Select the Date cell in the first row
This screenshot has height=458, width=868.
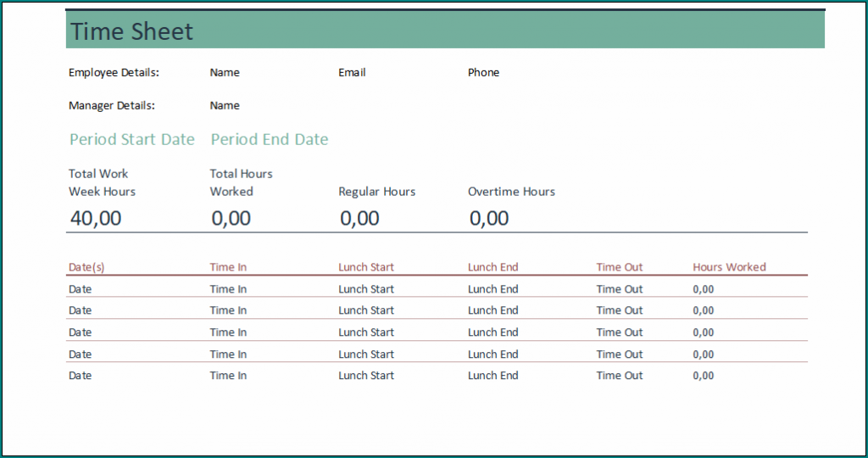[x=80, y=289]
